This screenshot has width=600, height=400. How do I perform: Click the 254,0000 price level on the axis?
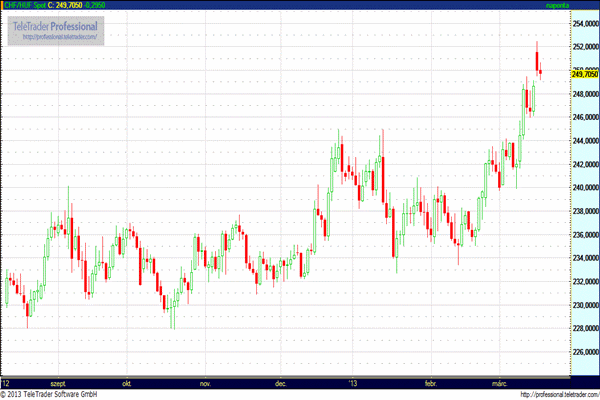tap(584, 22)
